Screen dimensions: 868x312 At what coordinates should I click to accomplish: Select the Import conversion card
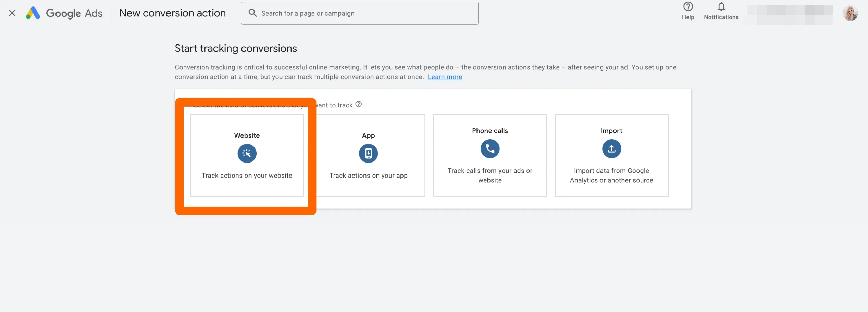611,155
